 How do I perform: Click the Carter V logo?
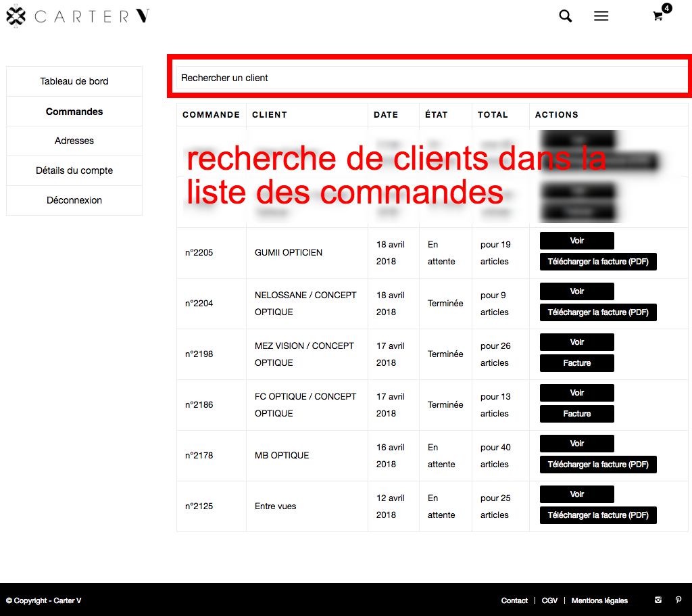click(78, 16)
